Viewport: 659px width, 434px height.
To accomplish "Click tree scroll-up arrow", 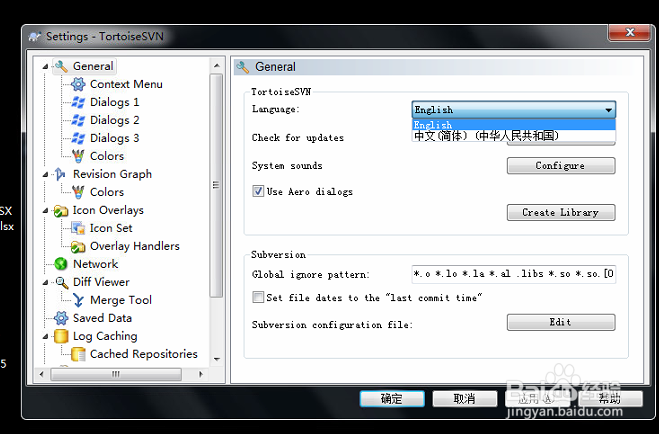I will (216, 66).
